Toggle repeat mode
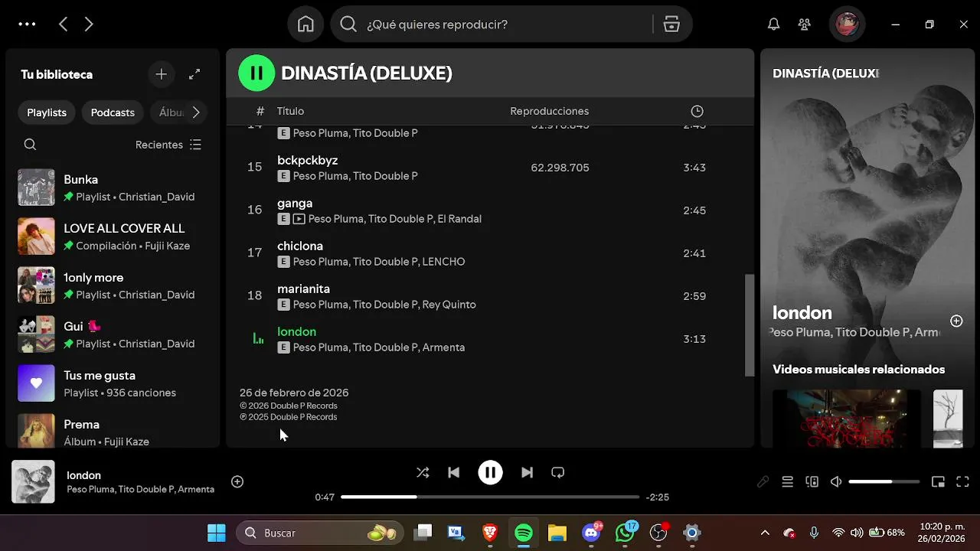This screenshot has width=980, height=551. click(x=558, y=472)
